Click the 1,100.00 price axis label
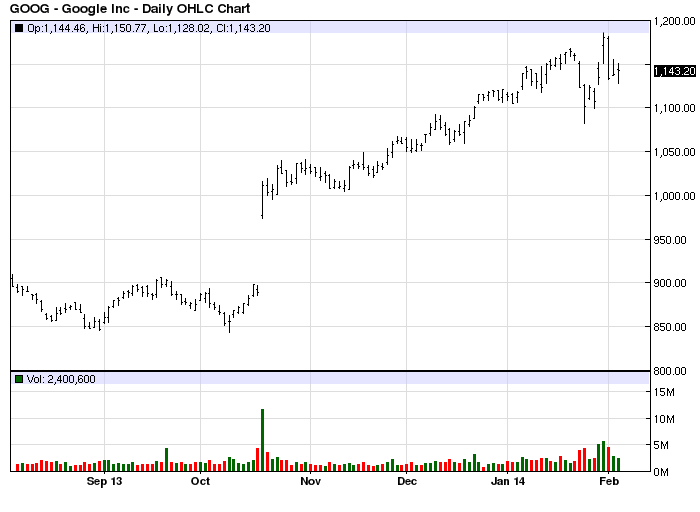The width and height of the screenshot is (700, 512). click(x=675, y=108)
